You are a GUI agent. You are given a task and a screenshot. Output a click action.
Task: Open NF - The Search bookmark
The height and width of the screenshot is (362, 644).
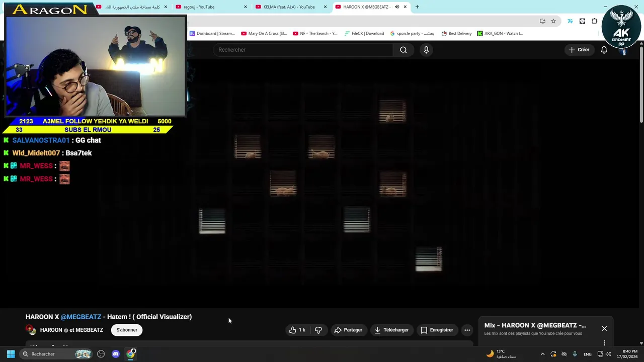[x=315, y=34]
